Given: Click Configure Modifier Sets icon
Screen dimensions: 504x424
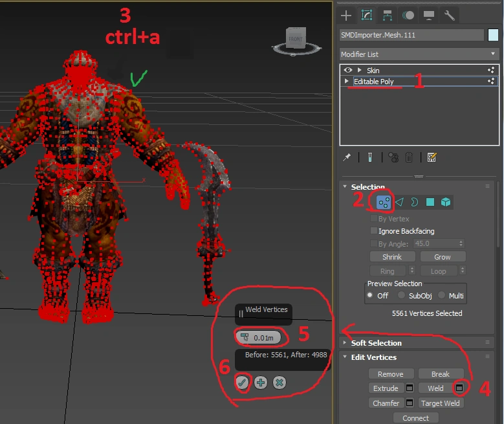Looking at the screenshot, I should coord(432,157).
